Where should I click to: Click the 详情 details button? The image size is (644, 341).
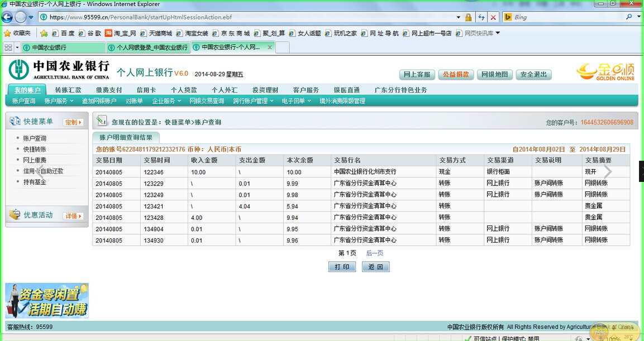(x=74, y=216)
